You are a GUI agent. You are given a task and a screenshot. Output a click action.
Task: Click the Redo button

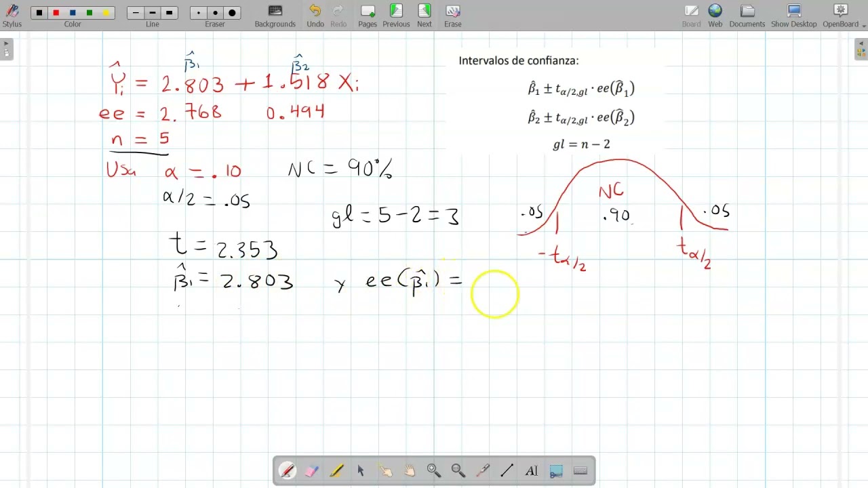[x=338, y=15]
